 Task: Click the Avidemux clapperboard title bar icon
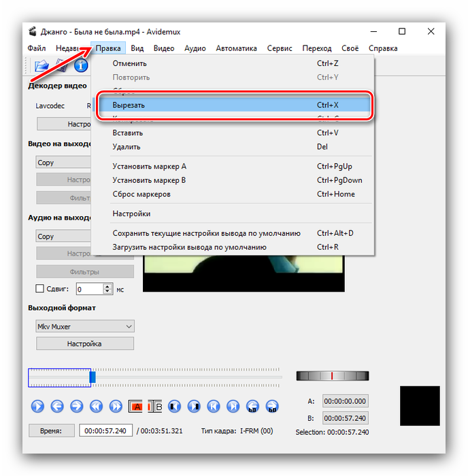click(33, 31)
